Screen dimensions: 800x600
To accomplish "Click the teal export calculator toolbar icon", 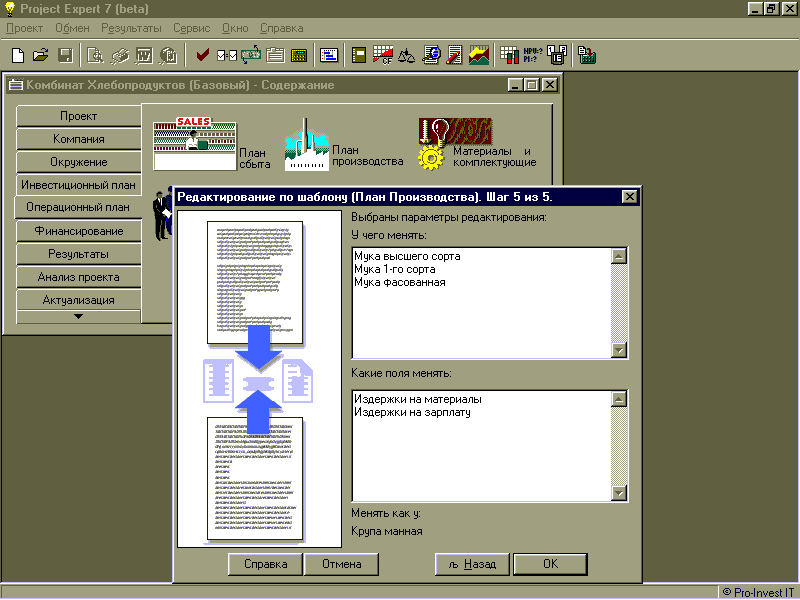I will (587, 55).
